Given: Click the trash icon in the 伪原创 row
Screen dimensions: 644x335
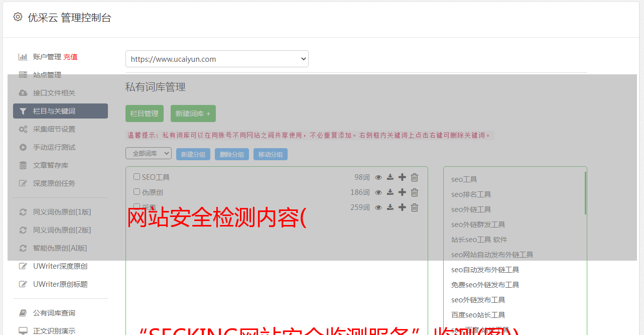Looking at the screenshot, I should [415, 192].
